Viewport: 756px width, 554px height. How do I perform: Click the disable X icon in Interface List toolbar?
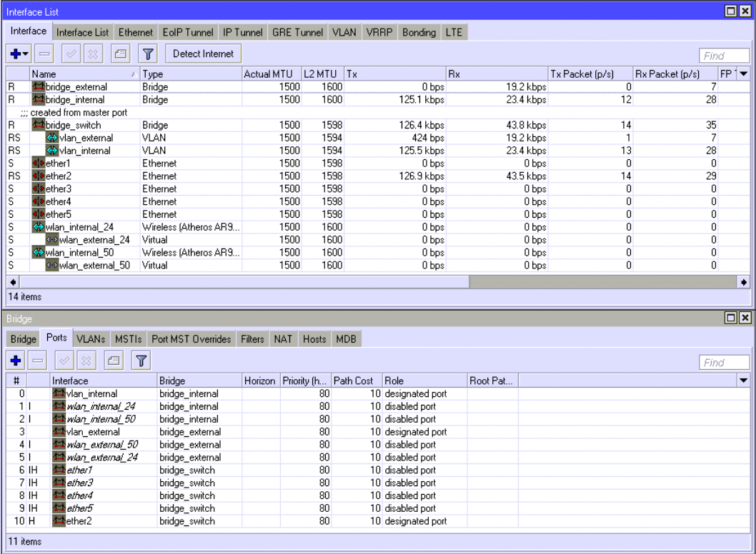click(92, 54)
